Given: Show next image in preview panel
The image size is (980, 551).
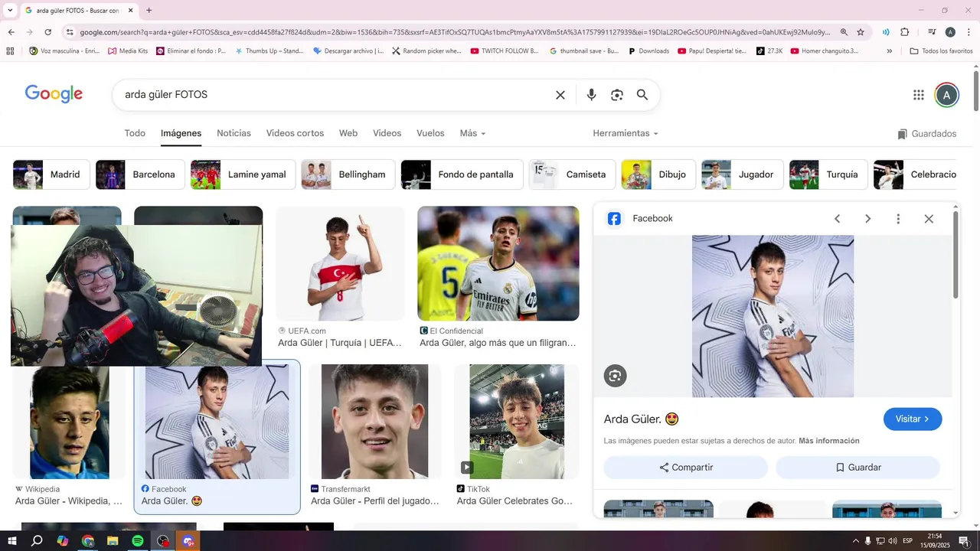Looking at the screenshot, I should [x=867, y=219].
